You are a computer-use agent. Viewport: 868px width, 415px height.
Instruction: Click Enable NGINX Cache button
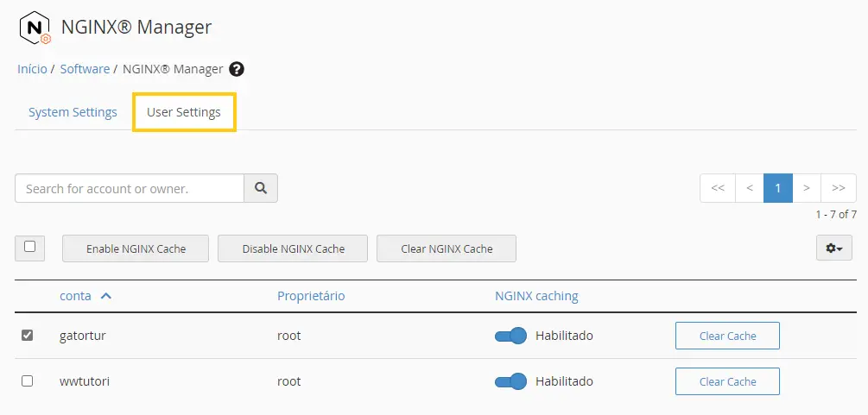click(136, 248)
